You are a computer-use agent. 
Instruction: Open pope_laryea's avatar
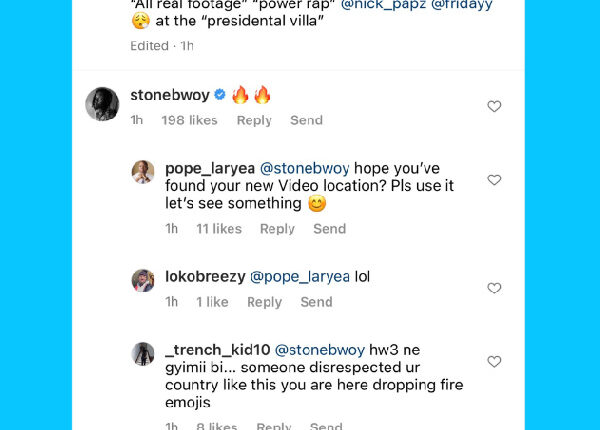[x=143, y=172]
